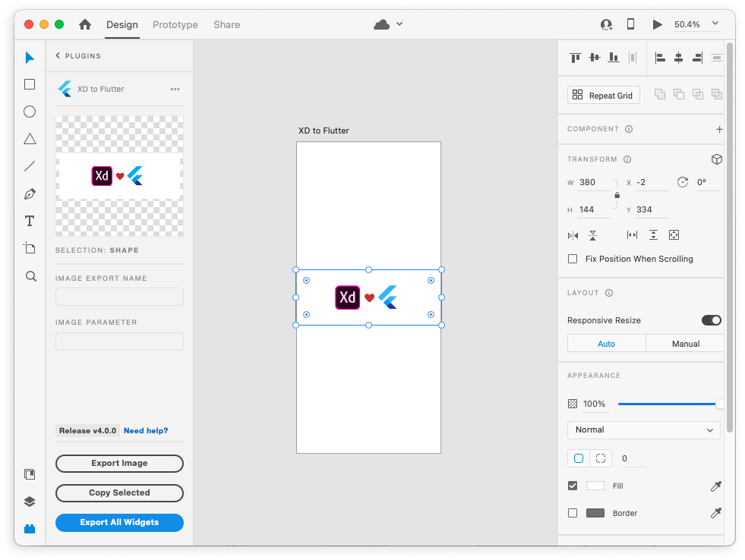Enable Fix Position When Scrolling
This screenshot has height=560, width=745.
point(573,259)
